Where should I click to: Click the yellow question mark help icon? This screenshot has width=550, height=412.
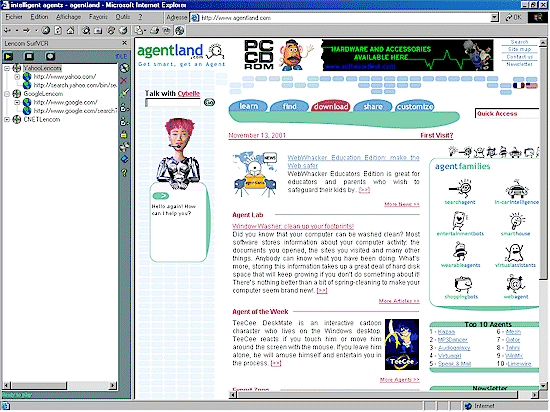(124, 172)
